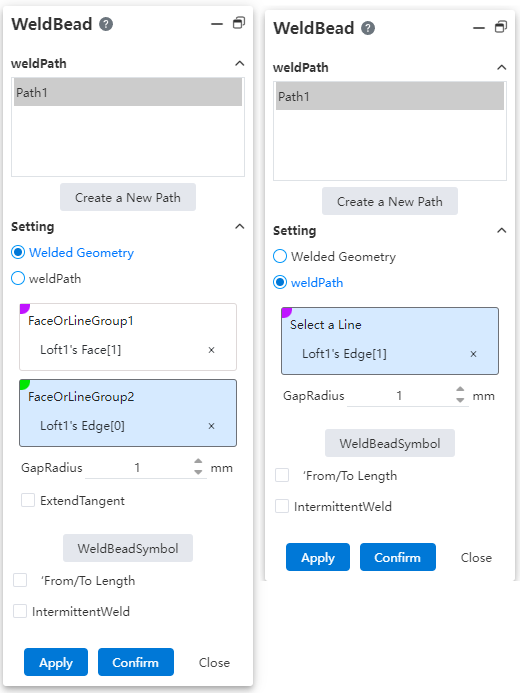
Task: Restore the left WeldBead panel window
Action: [241, 23]
